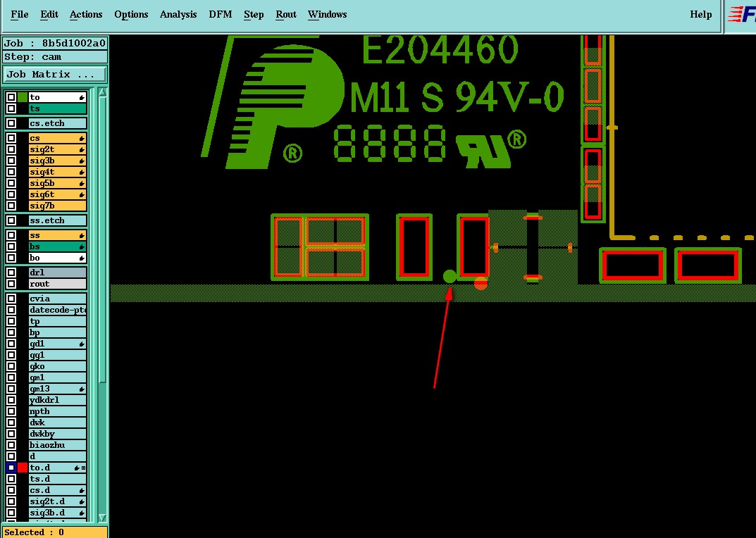The height and width of the screenshot is (538, 756).
Task: Enable the cs.etch layer checkbox
Action: pos(11,123)
